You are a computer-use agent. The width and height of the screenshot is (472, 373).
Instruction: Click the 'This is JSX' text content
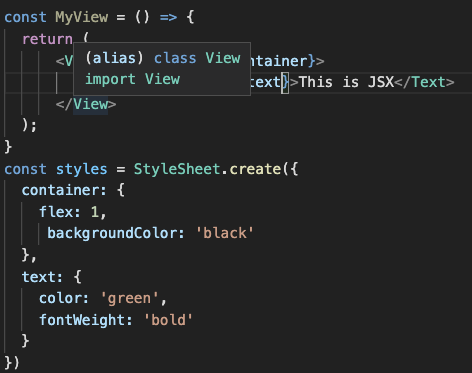(x=346, y=82)
